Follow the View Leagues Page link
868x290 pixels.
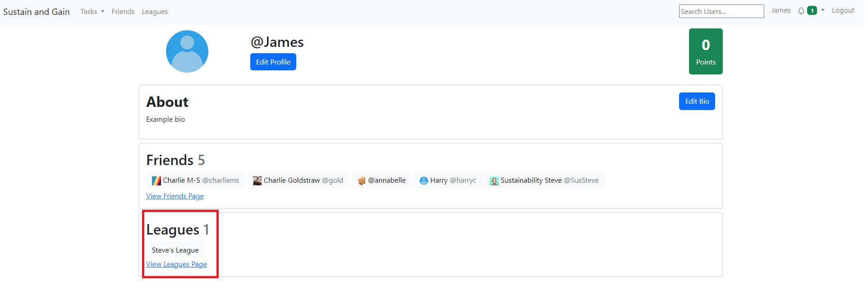(176, 264)
